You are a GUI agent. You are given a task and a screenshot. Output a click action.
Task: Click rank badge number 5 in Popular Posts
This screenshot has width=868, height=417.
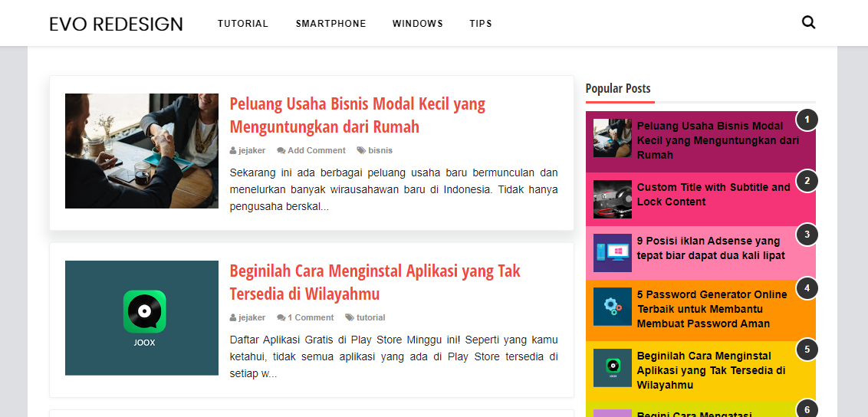[807, 349]
